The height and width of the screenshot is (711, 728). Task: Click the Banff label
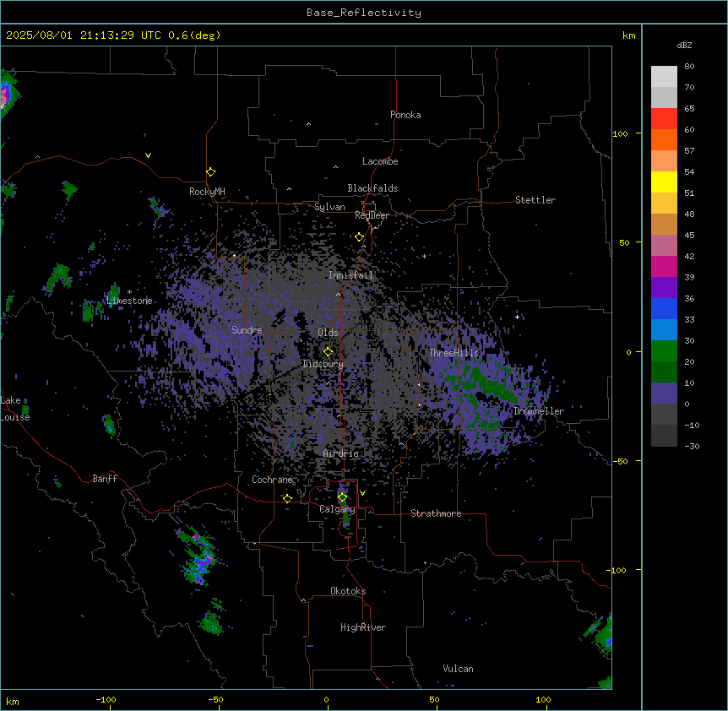coord(105,479)
